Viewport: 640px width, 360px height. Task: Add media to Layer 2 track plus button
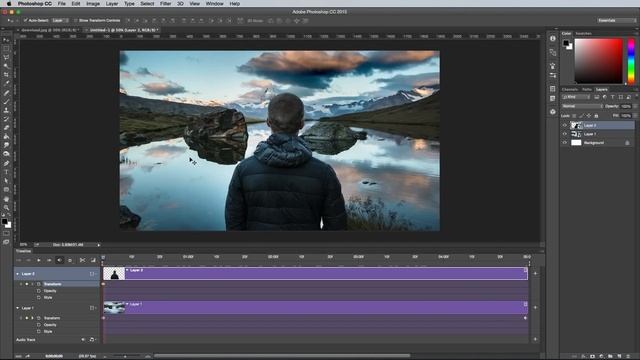(x=535, y=273)
